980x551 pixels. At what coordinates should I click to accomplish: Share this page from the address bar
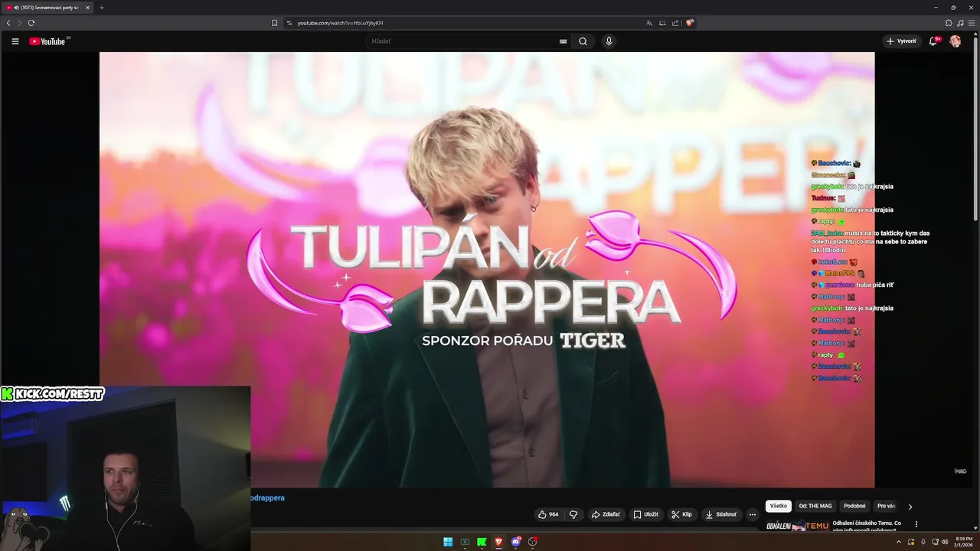[x=675, y=23]
